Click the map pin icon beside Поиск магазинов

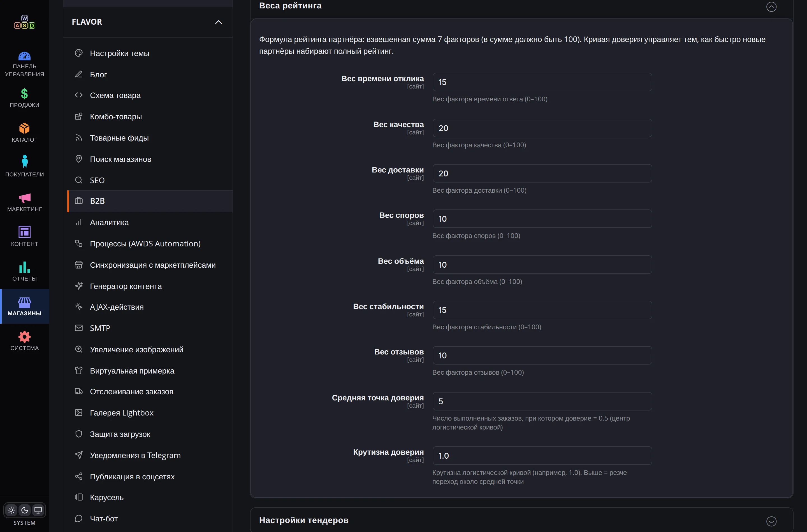pyautogui.click(x=79, y=159)
